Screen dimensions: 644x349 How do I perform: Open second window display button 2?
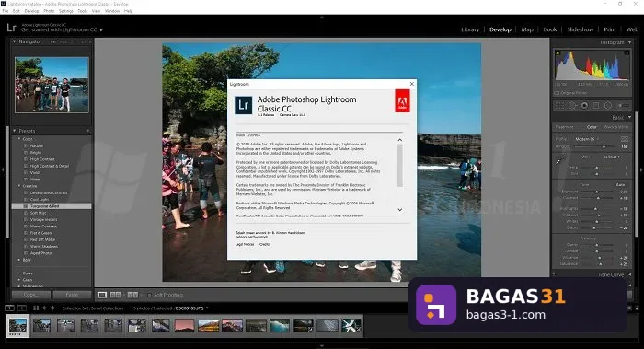pyautogui.click(x=22, y=308)
